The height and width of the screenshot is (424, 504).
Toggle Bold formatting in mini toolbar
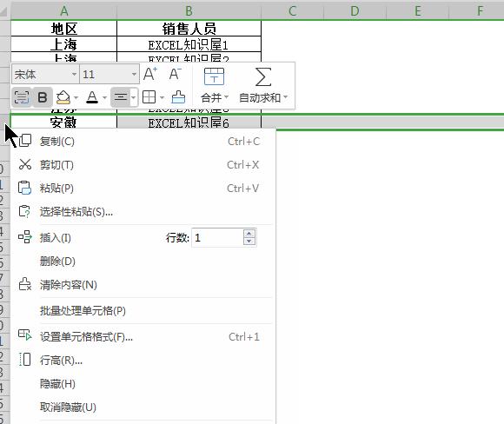pos(43,97)
